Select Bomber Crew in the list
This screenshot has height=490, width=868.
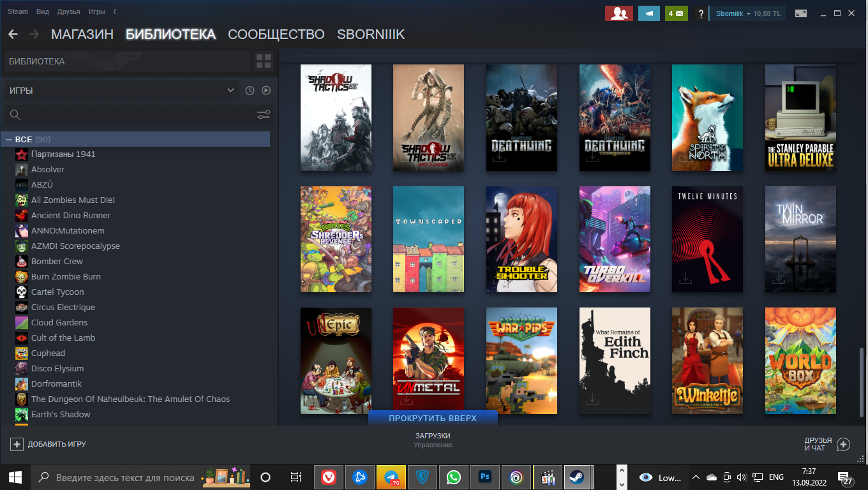click(57, 262)
